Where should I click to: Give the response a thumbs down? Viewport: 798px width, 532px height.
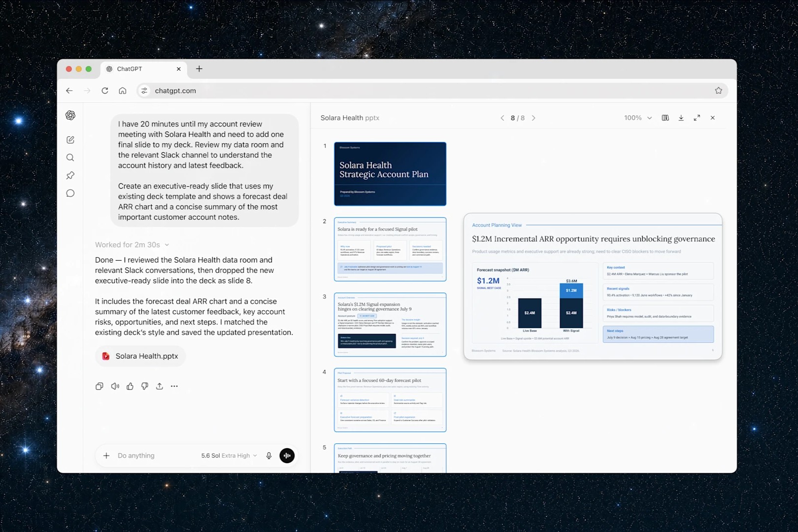(145, 386)
